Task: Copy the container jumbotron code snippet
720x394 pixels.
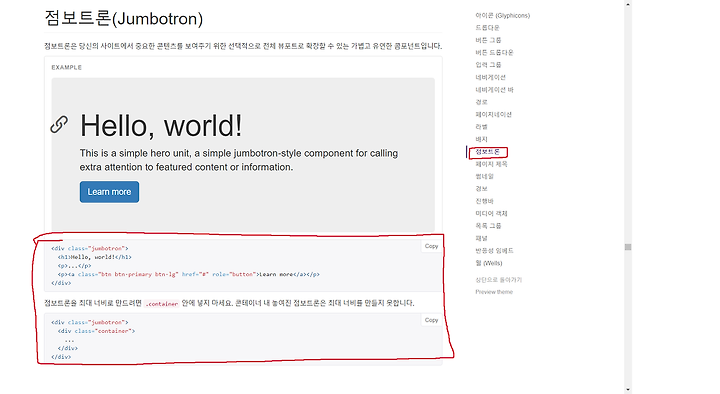Action: click(431, 320)
